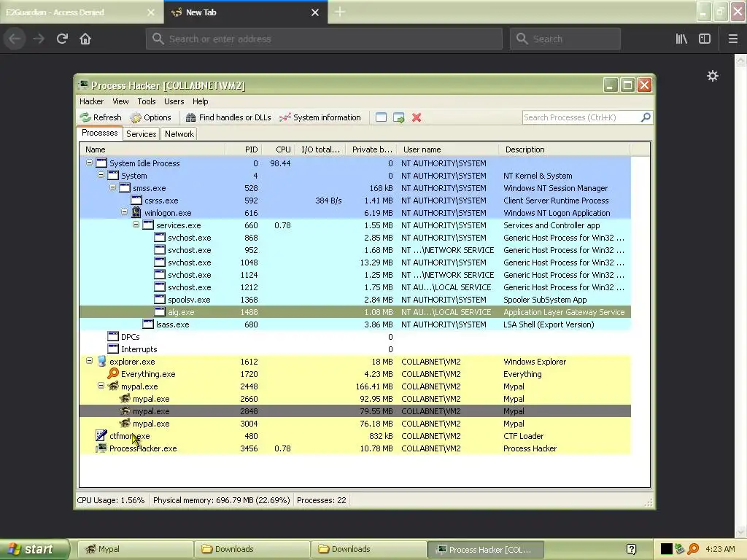Click the mypal.exe icon for PID 3004
Viewport: 747px width, 560px height.
pos(125,424)
